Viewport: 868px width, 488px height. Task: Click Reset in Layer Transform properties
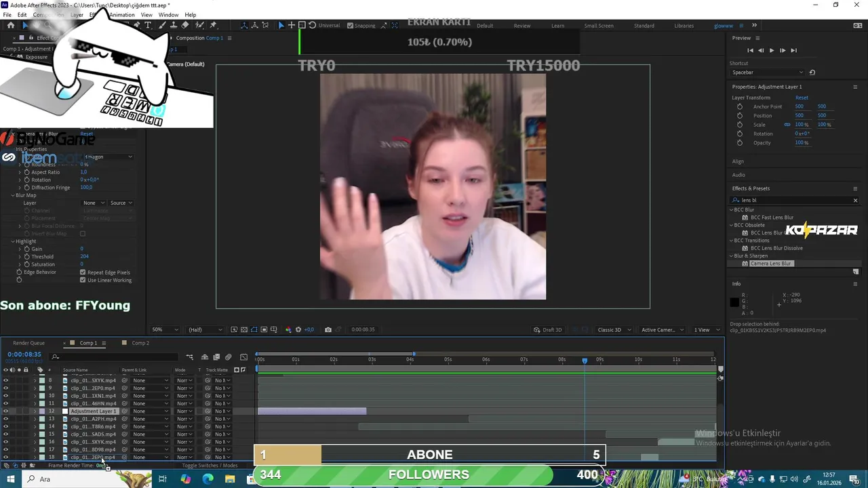(x=802, y=98)
